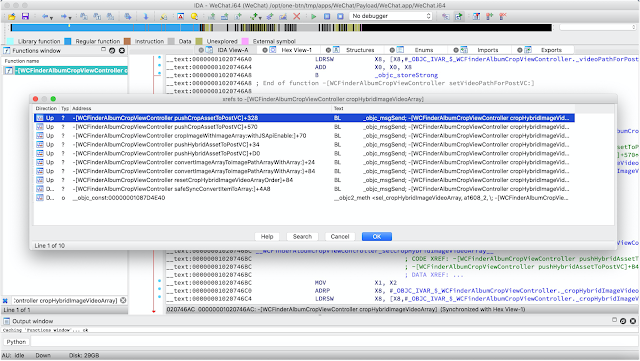Click the text search 'A' toolbar icon
The image size is (640, 361).
click(x=180, y=16)
